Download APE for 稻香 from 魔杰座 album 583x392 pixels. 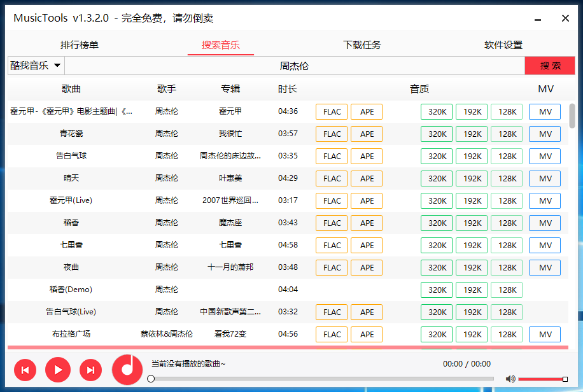pos(367,223)
